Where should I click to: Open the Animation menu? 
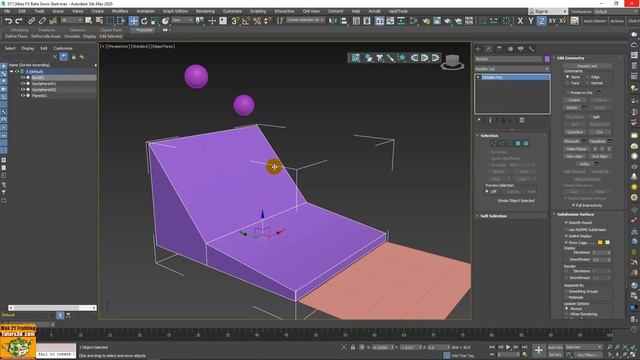[x=145, y=11]
